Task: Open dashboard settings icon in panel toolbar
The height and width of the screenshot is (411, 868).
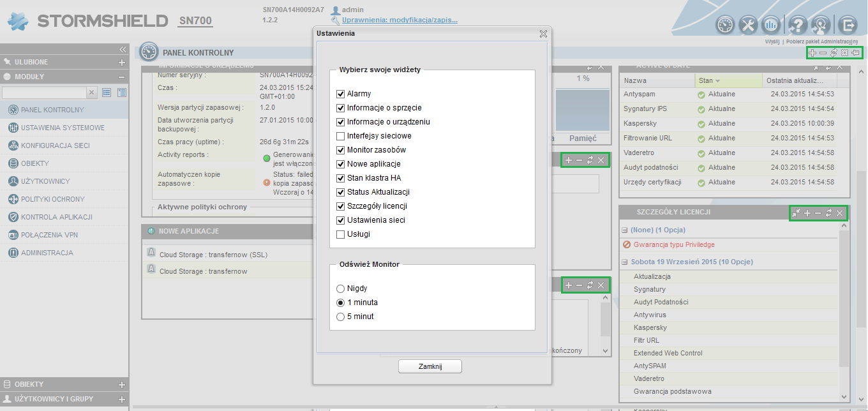Action: coord(844,53)
